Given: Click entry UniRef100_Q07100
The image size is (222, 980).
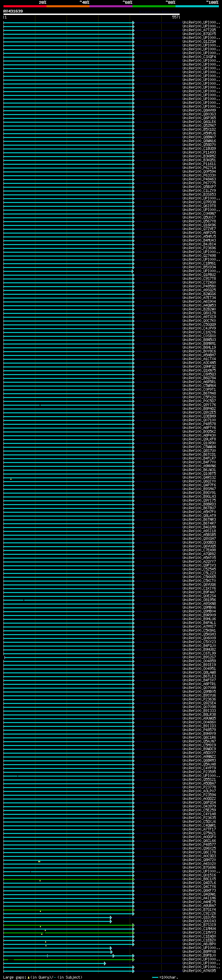Looking at the screenshot, I should pos(199,420).
